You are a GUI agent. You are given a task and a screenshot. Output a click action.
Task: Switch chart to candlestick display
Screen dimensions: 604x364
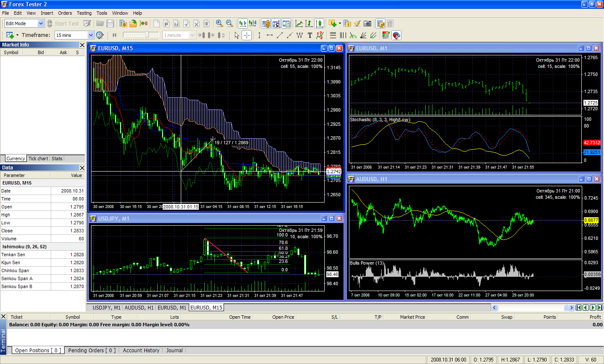point(319,23)
